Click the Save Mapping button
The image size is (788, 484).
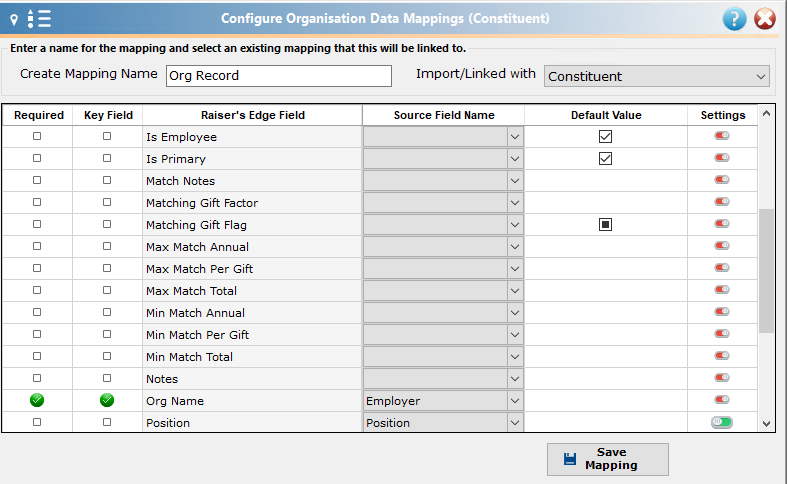coord(608,459)
